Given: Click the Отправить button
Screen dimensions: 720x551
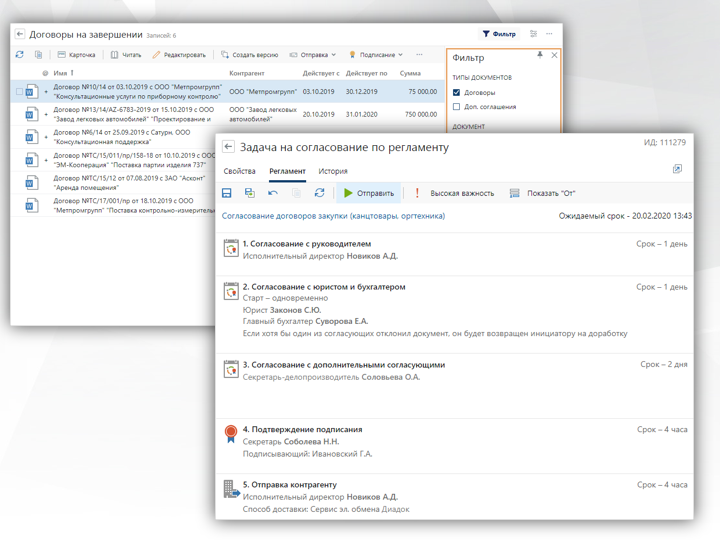Looking at the screenshot, I should coord(369,193).
